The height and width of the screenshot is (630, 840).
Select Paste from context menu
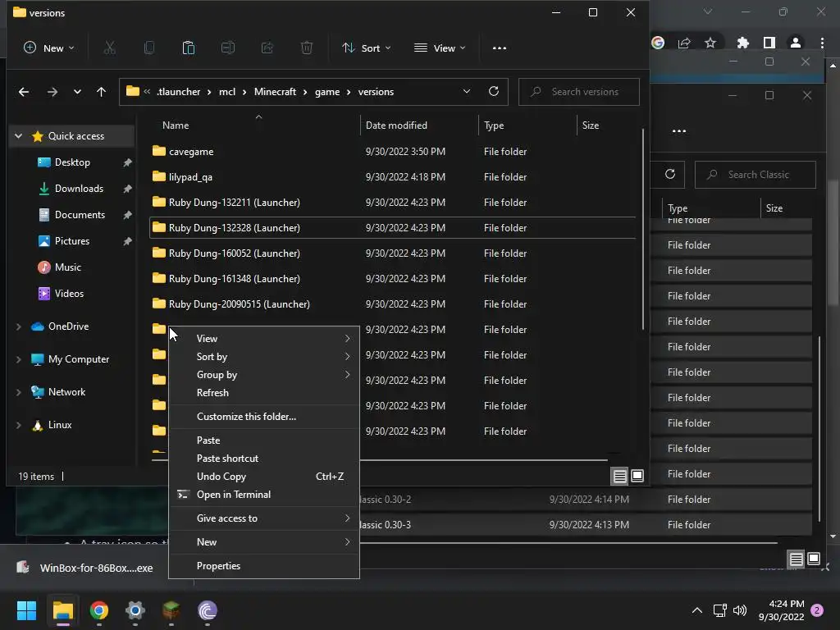[264, 441]
